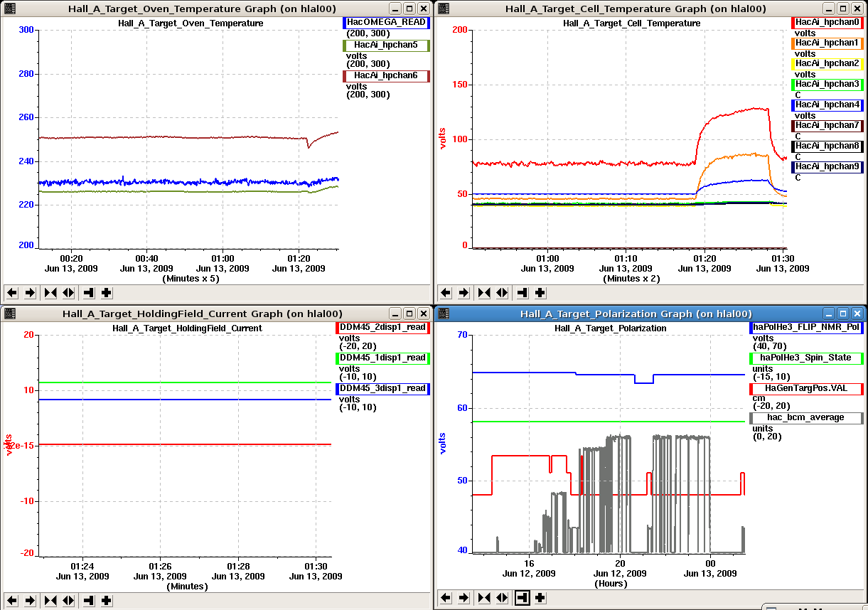Close the Cell Temperature Graph window
Viewport: 868px width, 610px height.
pos(857,9)
